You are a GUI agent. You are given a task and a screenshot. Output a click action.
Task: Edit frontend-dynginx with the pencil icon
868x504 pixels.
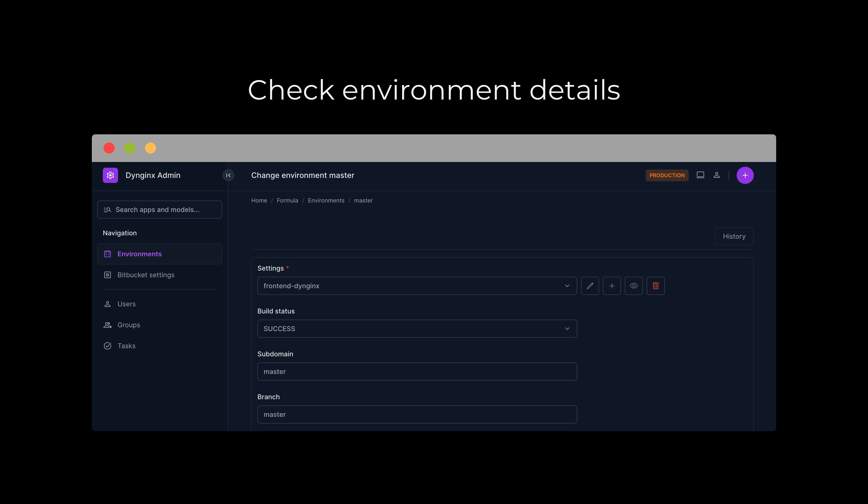pos(590,286)
